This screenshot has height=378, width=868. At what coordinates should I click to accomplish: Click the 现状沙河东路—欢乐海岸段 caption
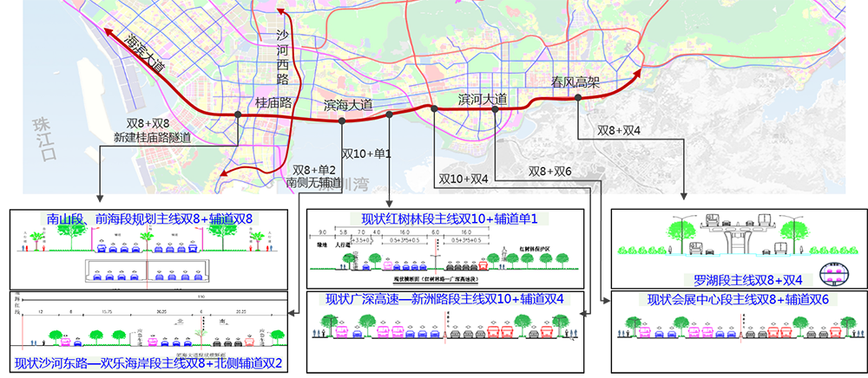coord(149,362)
